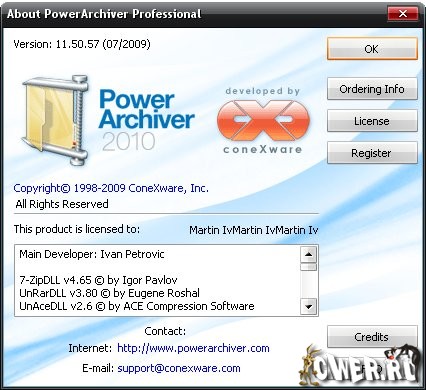Click the support@conexware.com email link
This screenshot has height=390, width=426.
pos(179,368)
